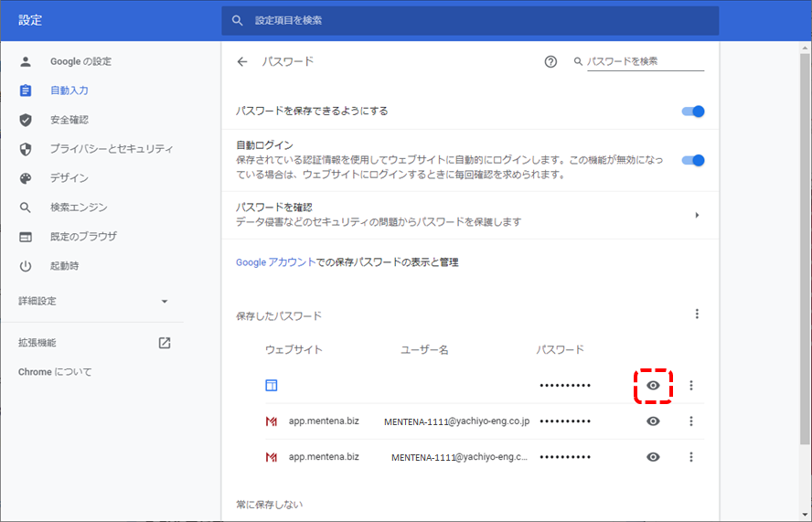Reveal password for MENTENA-1111@yachiyo-eng.co.jp entry
The height and width of the screenshot is (522, 812).
tap(653, 421)
